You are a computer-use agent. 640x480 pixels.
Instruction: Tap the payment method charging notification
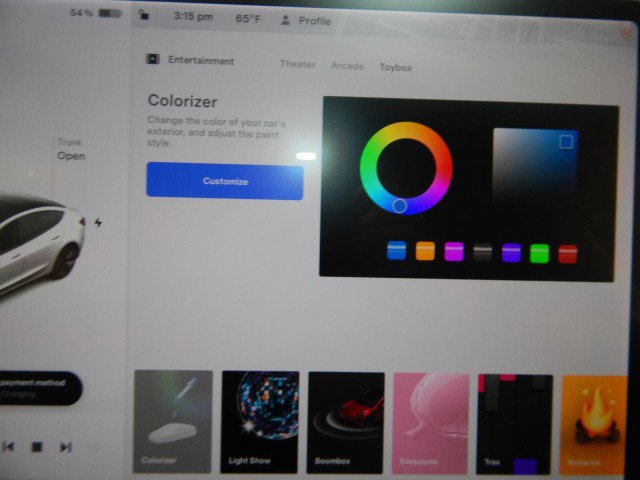[39, 388]
